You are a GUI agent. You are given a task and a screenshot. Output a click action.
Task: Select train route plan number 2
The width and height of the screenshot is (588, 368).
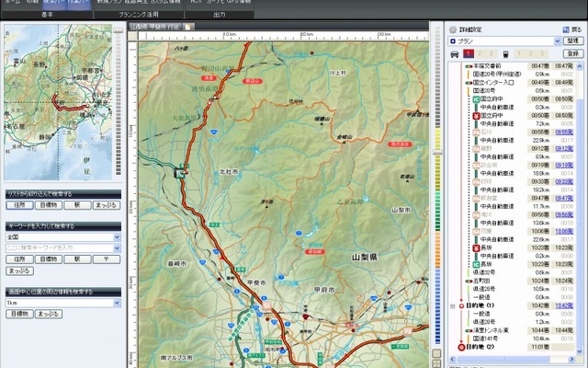530,54
